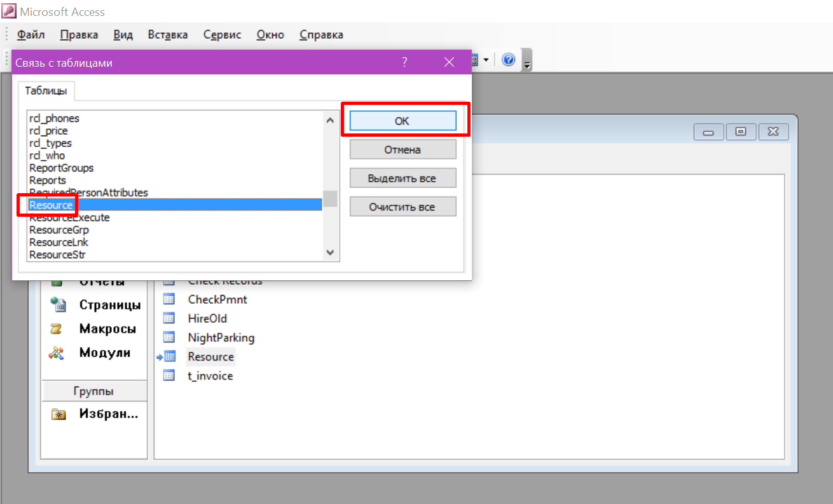Screen dimensions: 833x504
Task: Select the t_invoice table icon
Action: pyautogui.click(x=169, y=376)
